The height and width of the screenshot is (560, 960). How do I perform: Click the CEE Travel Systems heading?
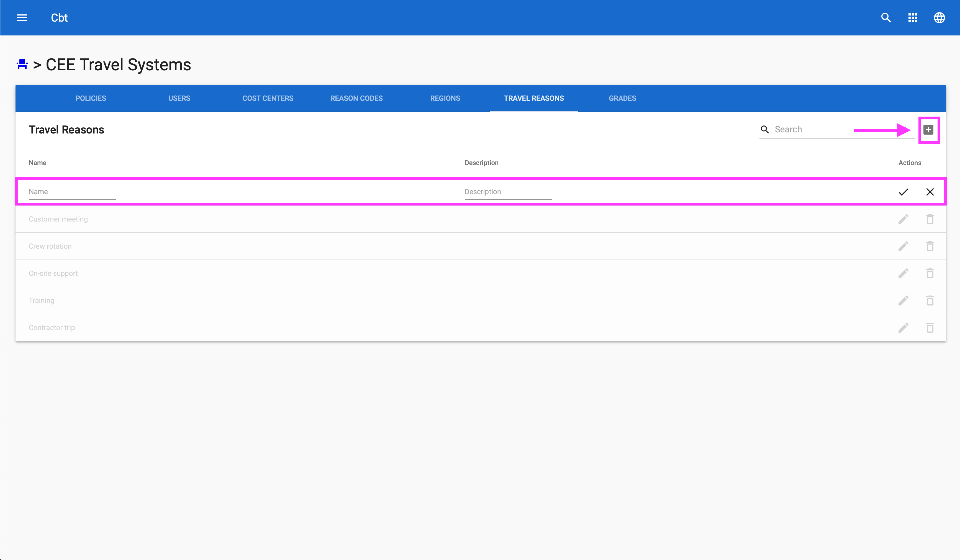[119, 64]
